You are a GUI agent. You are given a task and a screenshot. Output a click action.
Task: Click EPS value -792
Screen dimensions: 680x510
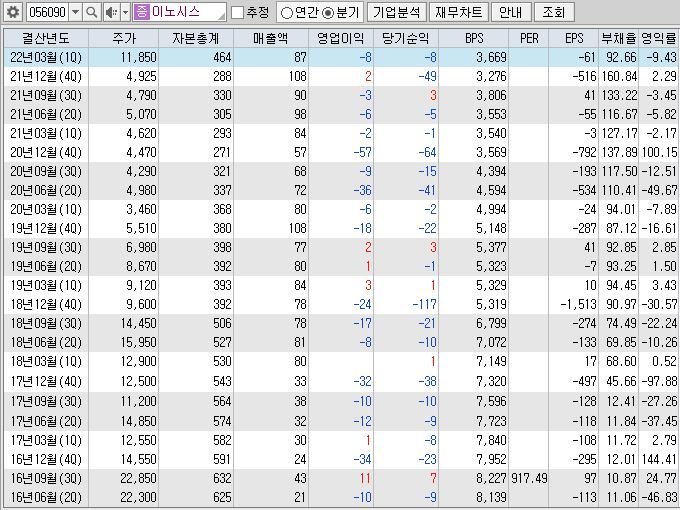(x=585, y=152)
